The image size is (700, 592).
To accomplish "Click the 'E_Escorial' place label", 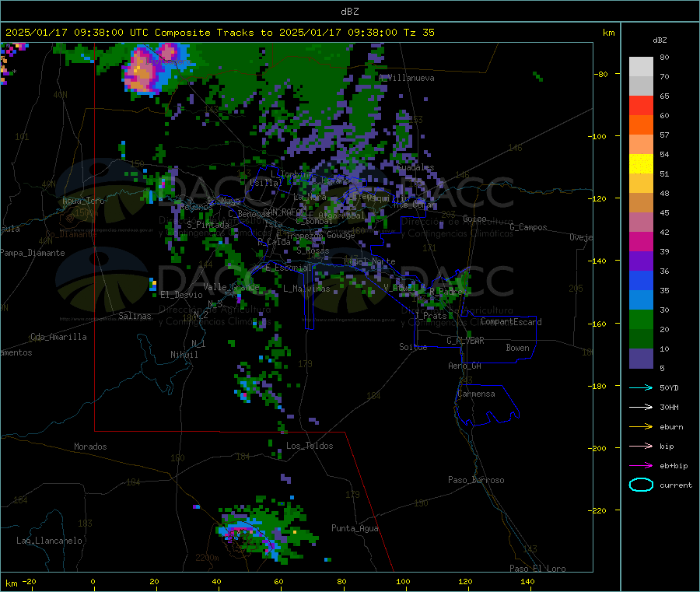I will click(x=288, y=268).
